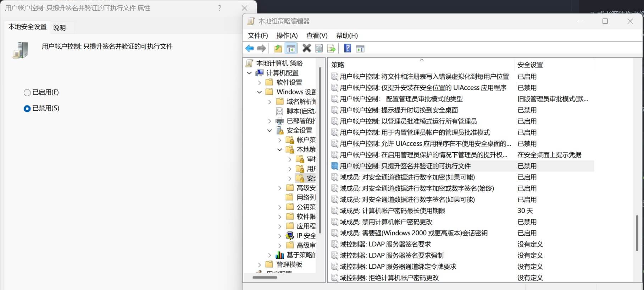644x290 pixels.
Task: Click the policy list vertical scrollbar thumb
Action: tap(637, 233)
